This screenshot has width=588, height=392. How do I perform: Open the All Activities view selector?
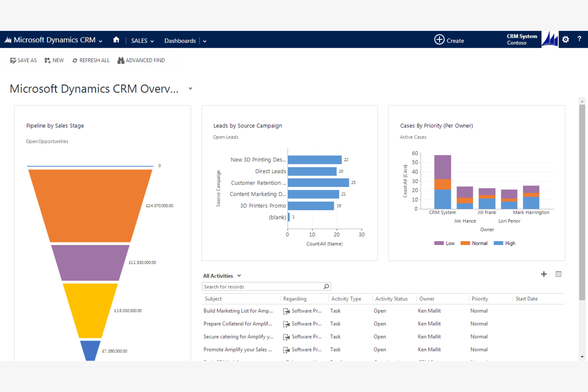[x=239, y=275]
